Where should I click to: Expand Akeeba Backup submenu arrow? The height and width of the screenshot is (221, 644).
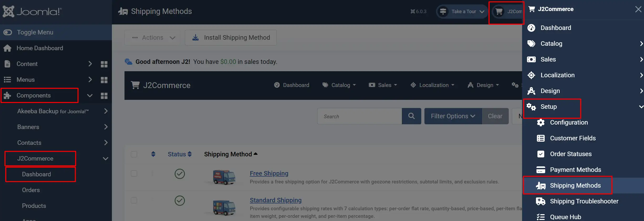[x=106, y=111]
